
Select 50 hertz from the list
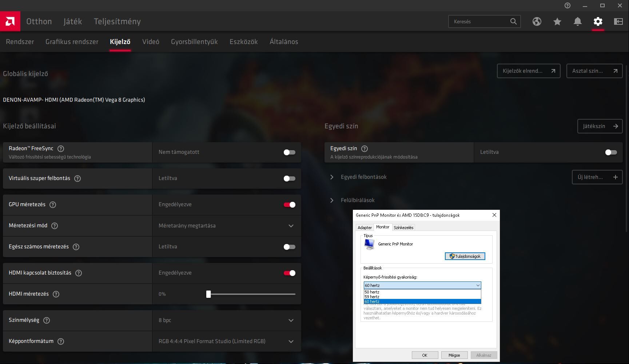point(422,292)
